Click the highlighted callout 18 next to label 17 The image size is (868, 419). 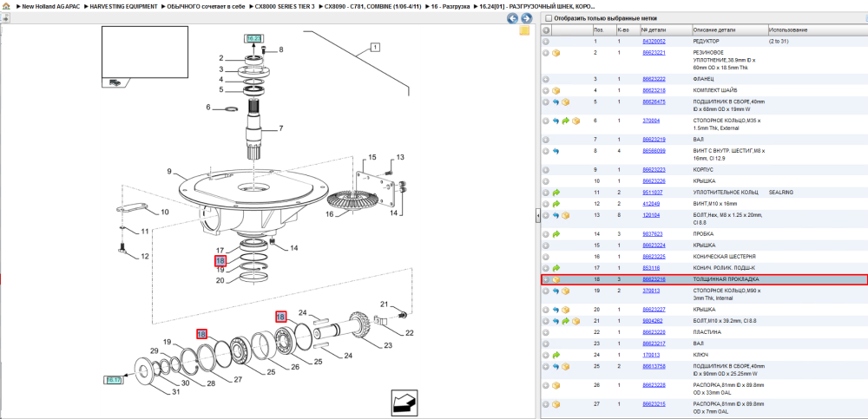pyautogui.click(x=220, y=261)
